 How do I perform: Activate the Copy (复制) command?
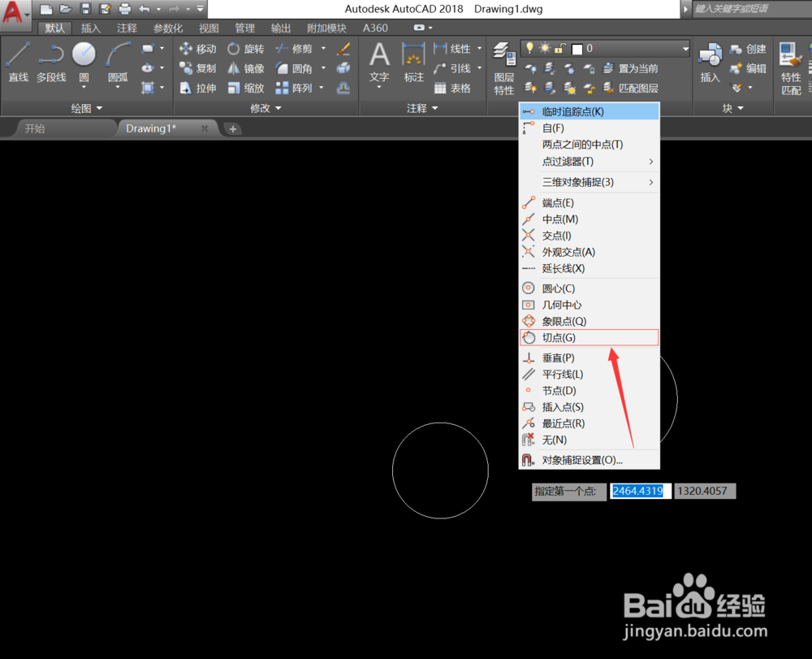point(198,68)
